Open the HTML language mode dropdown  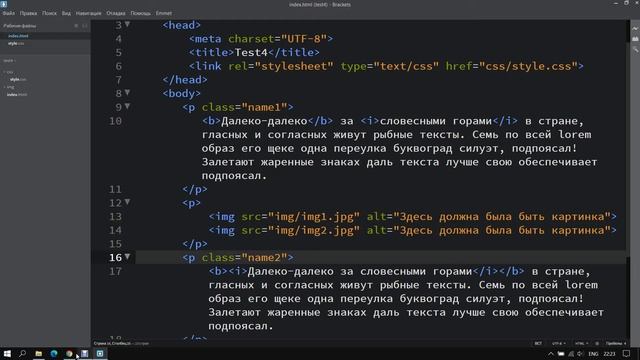coord(581,343)
